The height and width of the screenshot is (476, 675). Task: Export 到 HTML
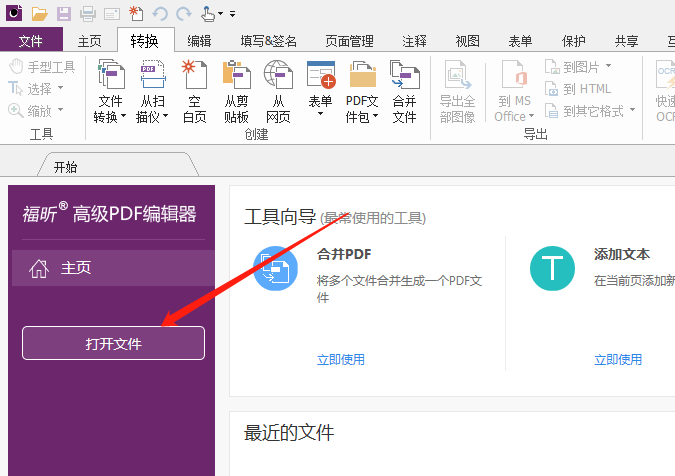click(x=578, y=89)
